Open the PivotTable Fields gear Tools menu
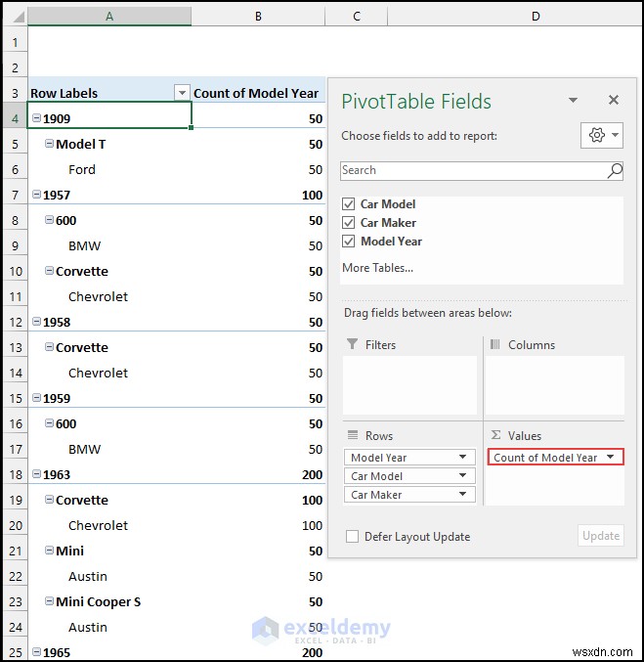Image resolution: width=644 pixels, height=662 pixels. (601, 136)
